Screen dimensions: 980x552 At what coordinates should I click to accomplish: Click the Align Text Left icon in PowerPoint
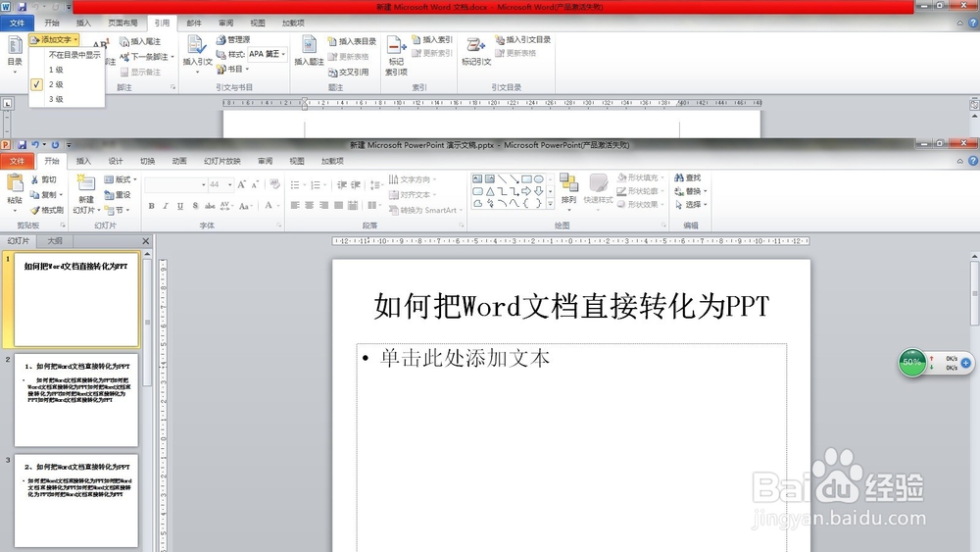pos(295,205)
